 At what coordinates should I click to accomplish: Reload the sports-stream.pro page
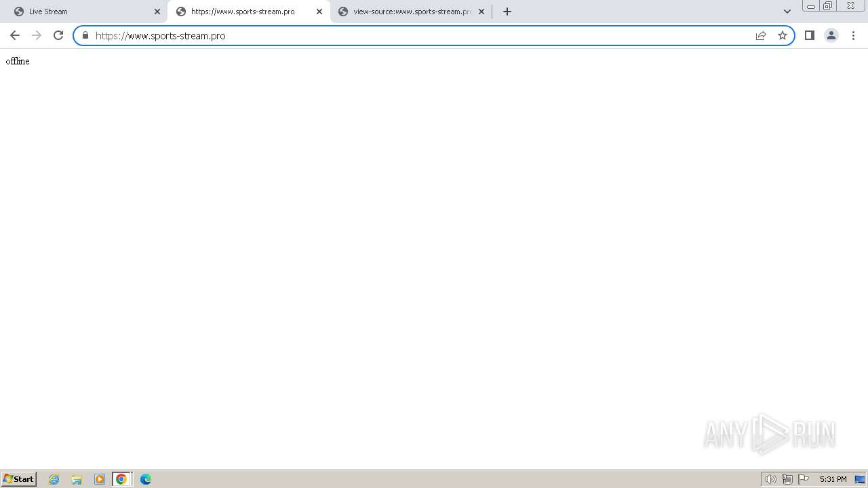point(58,35)
